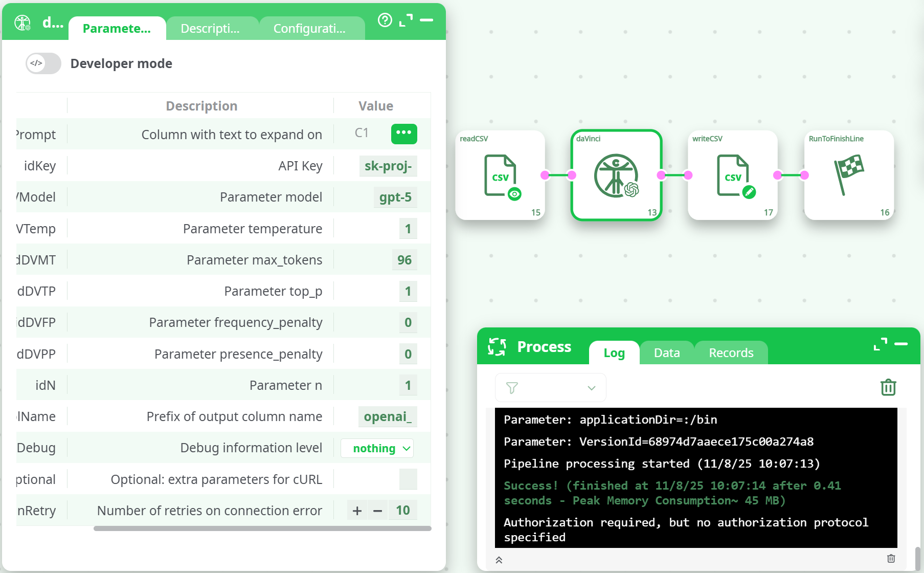This screenshot has height=573, width=924.
Task: Click the horizontal scrollbar in parameters table
Action: coord(262,528)
